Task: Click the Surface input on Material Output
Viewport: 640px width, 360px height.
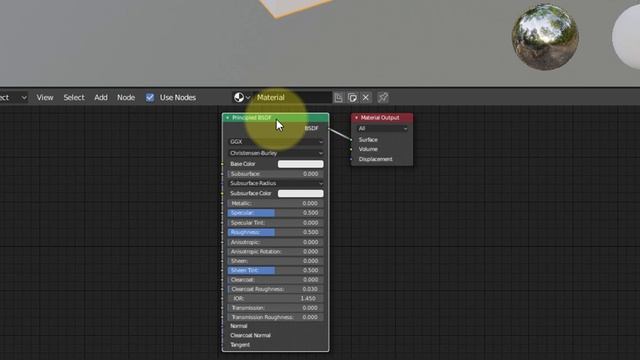Action: [x=368, y=140]
